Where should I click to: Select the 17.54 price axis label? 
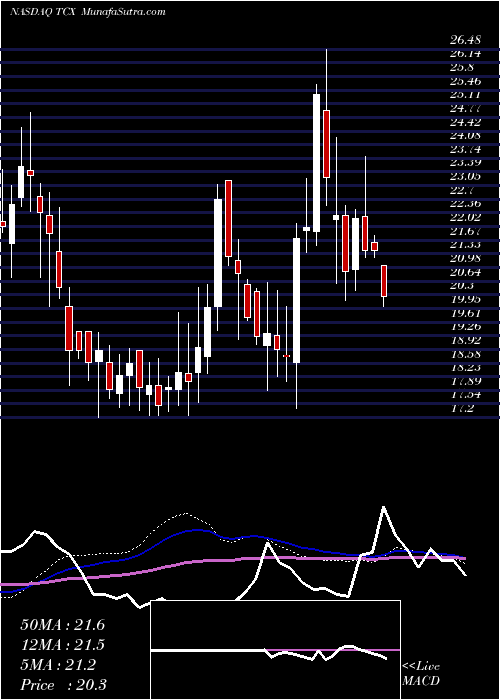tap(465, 395)
